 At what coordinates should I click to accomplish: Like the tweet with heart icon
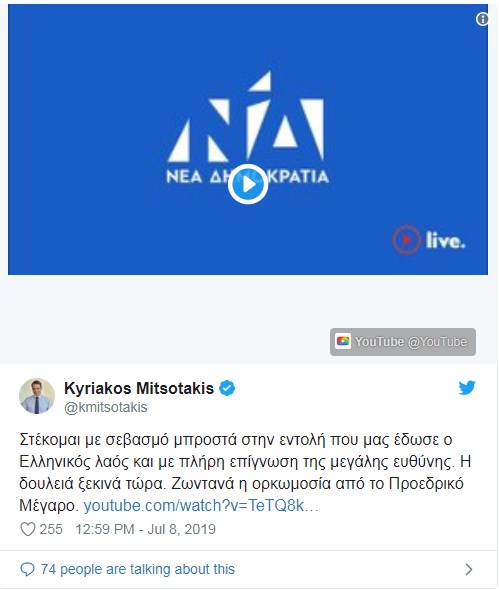click(28, 529)
